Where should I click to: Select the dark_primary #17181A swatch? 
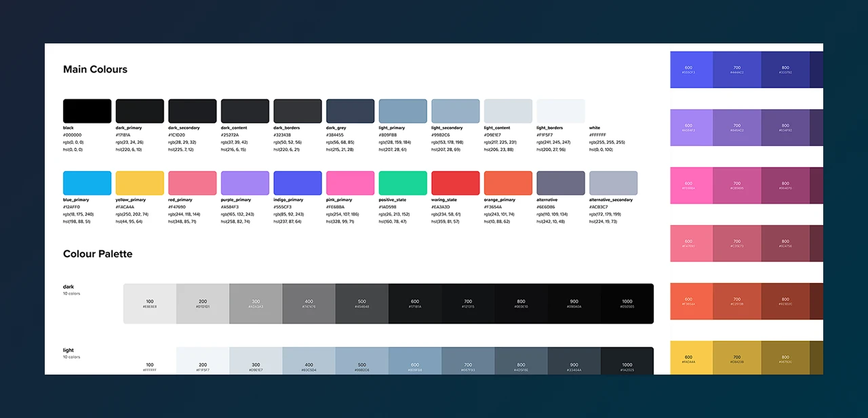pyautogui.click(x=140, y=111)
